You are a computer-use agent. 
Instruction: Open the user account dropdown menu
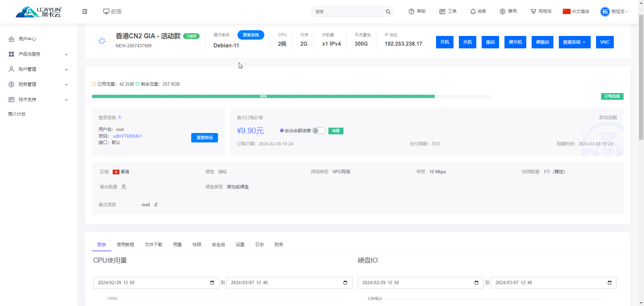click(614, 11)
